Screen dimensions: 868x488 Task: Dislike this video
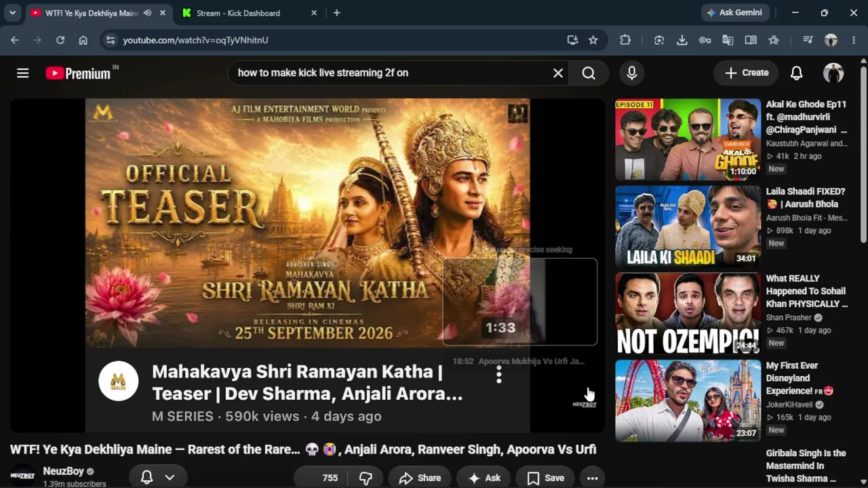click(x=367, y=478)
